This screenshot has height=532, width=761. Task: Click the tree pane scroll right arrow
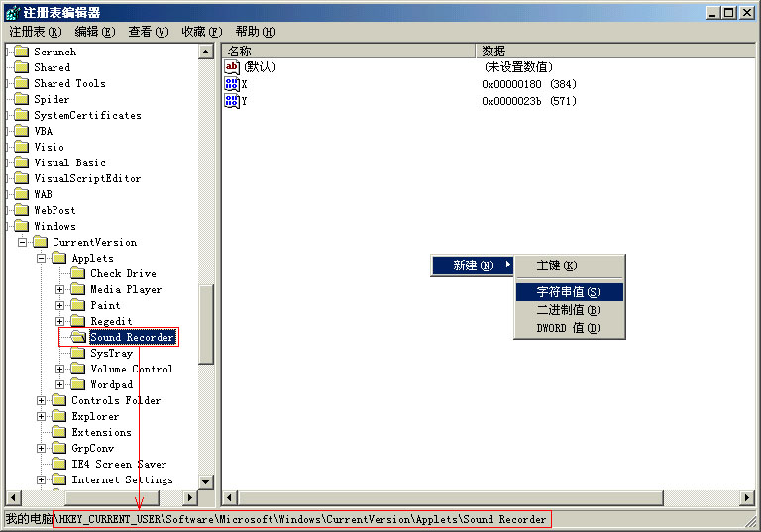[x=190, y=497]
